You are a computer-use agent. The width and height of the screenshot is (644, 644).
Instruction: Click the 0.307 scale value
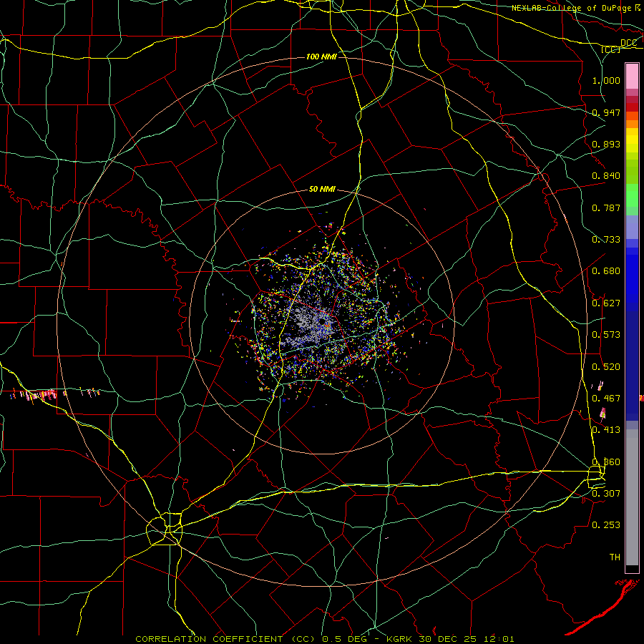tap(606, 493)
